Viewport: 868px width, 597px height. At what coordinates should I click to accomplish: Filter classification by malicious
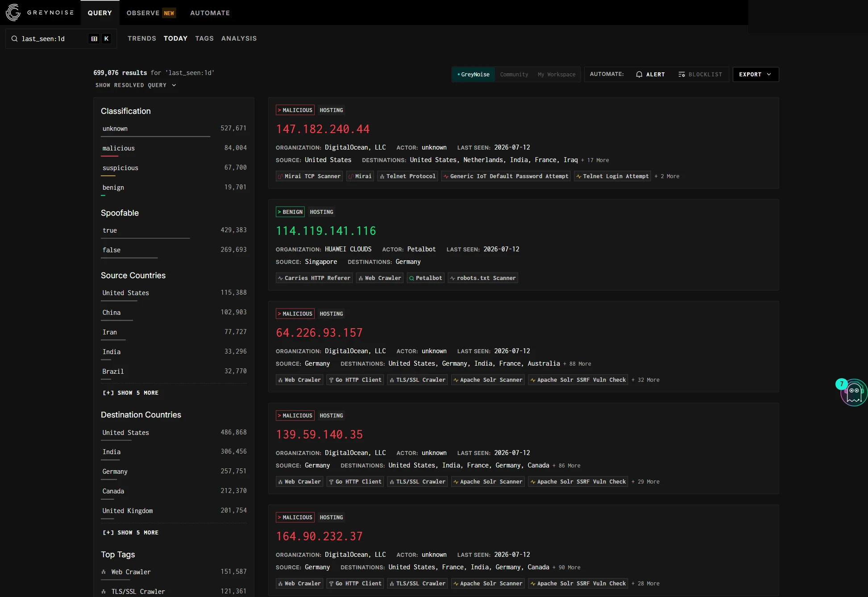tap(174, 149)
